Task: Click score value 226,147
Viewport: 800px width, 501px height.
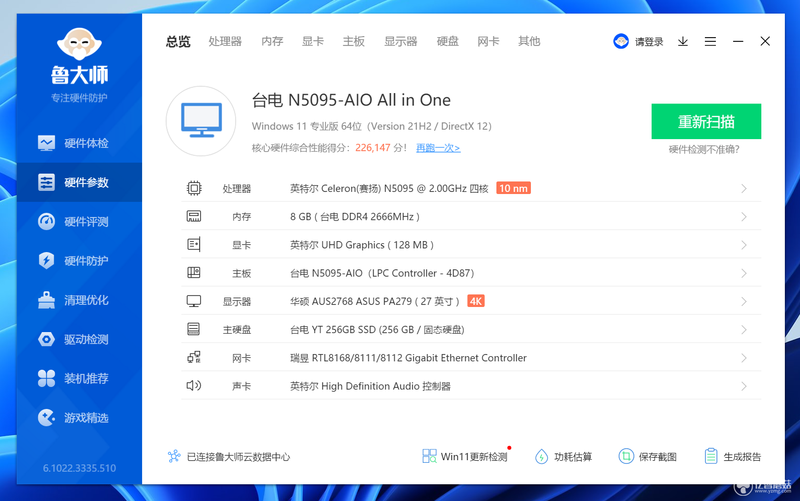Action: tap(373, 148)
